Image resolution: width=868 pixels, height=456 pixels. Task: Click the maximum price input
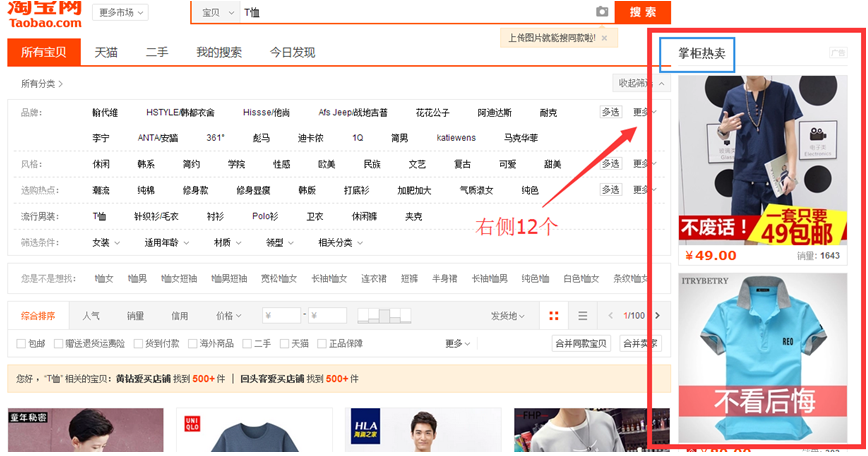pyautogui.click(x=327, y=315)
